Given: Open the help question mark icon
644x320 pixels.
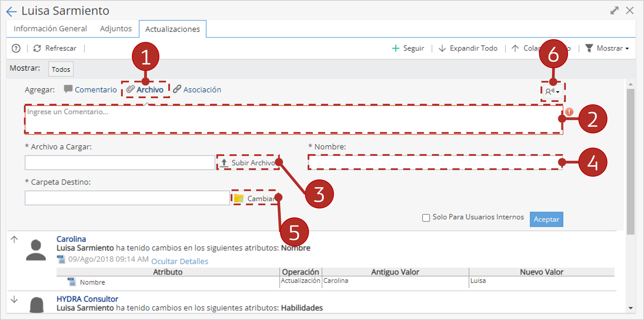Looking at the screenshot, I should pyautogui.click(x=16, y=48).
